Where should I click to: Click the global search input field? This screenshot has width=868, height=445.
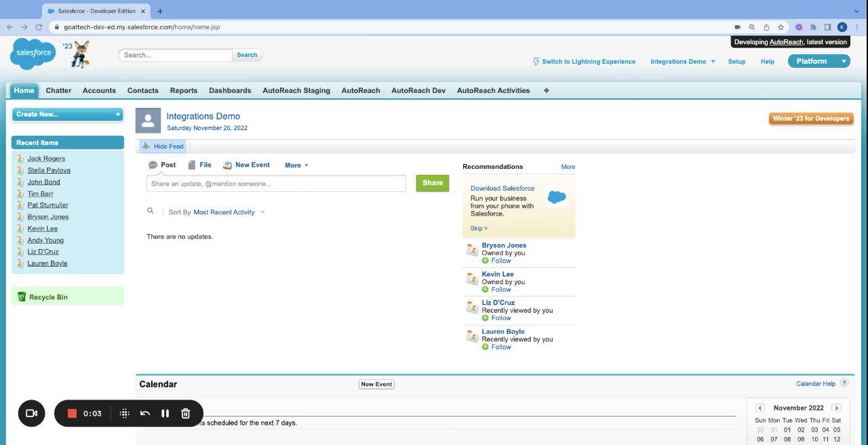(x=176, y=55)
